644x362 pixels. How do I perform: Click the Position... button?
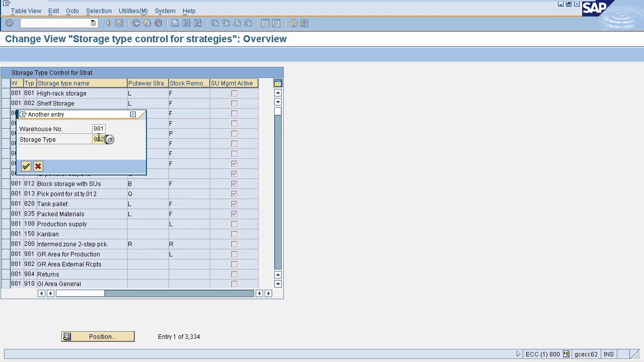pyautogui.click(x=98, y=337)
